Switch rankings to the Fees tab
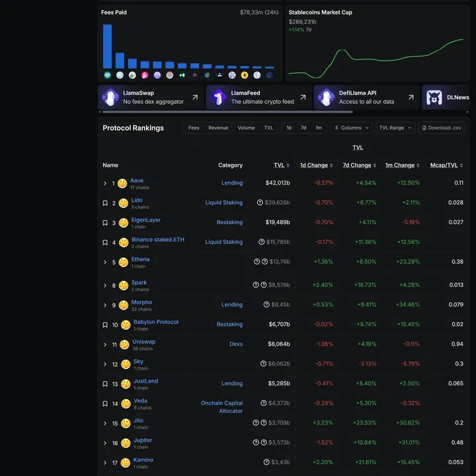The image size is (476, 476). (194, 128)
